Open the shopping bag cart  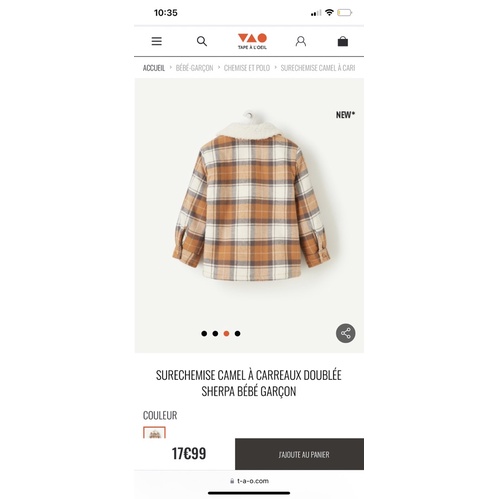[x=343, y=41]
